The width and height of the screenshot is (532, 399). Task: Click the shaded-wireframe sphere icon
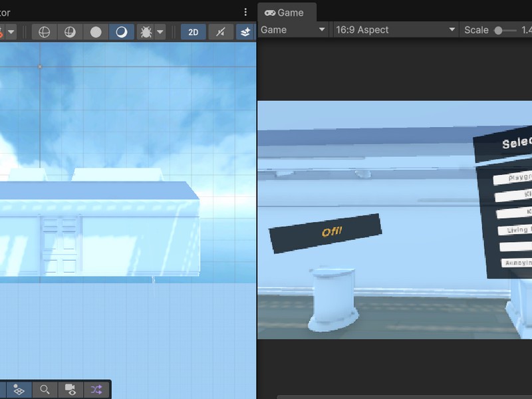pos(70,30)
